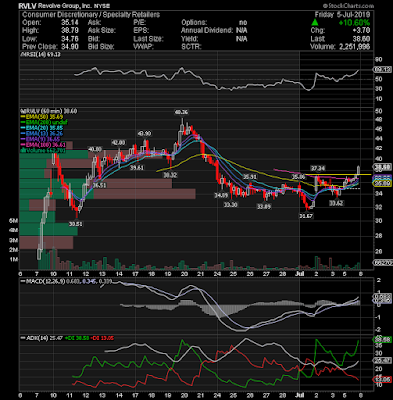Viewport: 393px width, 400px height.
Task: Click the 'NYSE' exchange label
Action: 102,6
